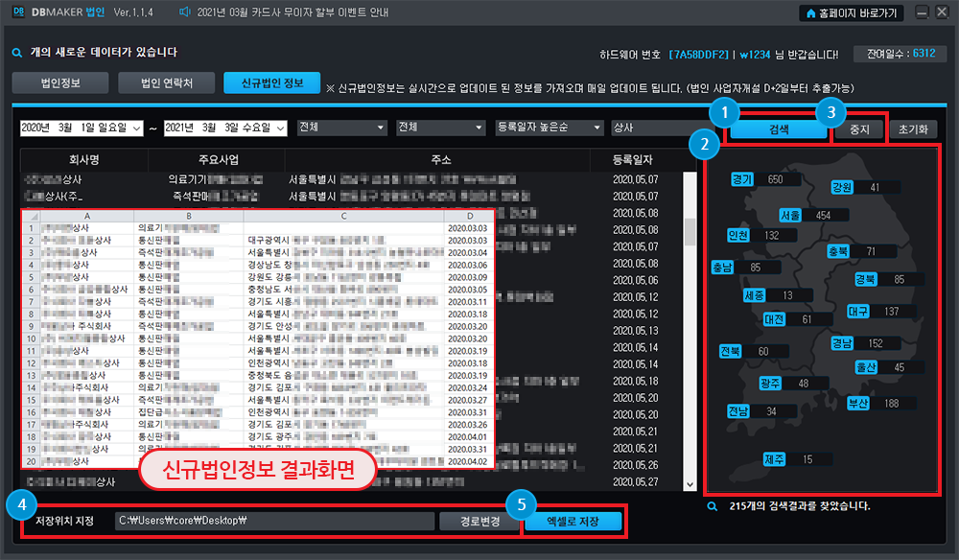Click the magnifier icon beside search result count
Viewport: 959px width, 560px height.
coord(712,506)
